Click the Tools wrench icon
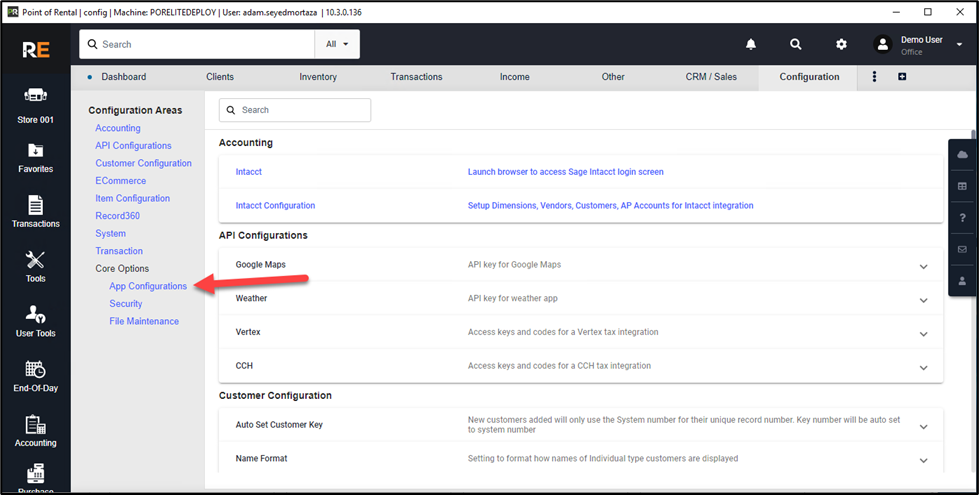979x495 pixels. coord(35,266)
